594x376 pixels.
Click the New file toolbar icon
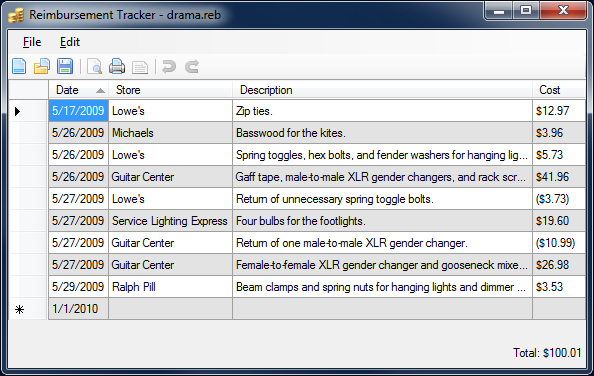[19, 67]
